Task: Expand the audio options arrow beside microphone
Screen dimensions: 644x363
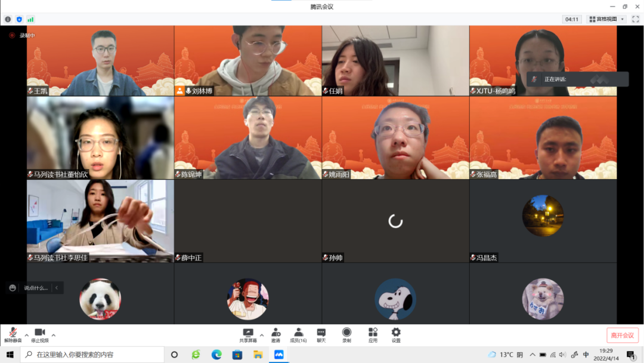Action: click(26, 335)
